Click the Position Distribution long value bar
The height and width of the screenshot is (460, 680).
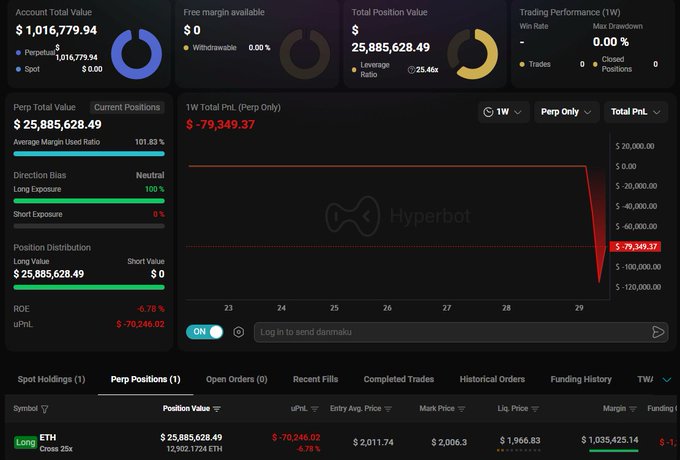tap(89, 287)
